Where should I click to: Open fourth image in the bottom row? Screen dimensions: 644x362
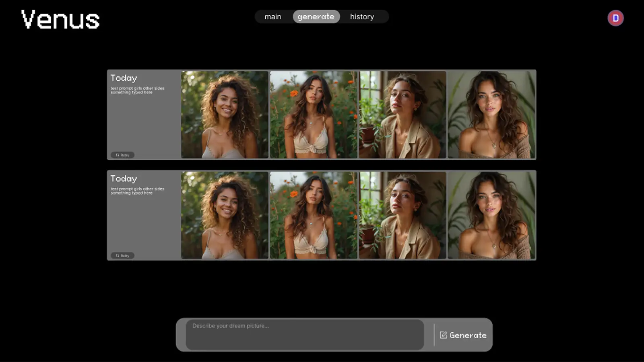click(491, 215)
